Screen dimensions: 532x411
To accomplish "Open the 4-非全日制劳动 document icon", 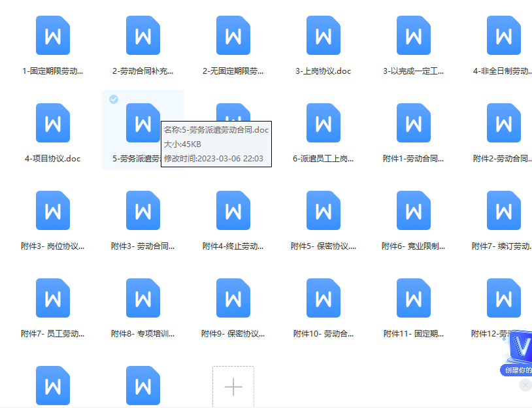I will [x=504, y=35].
